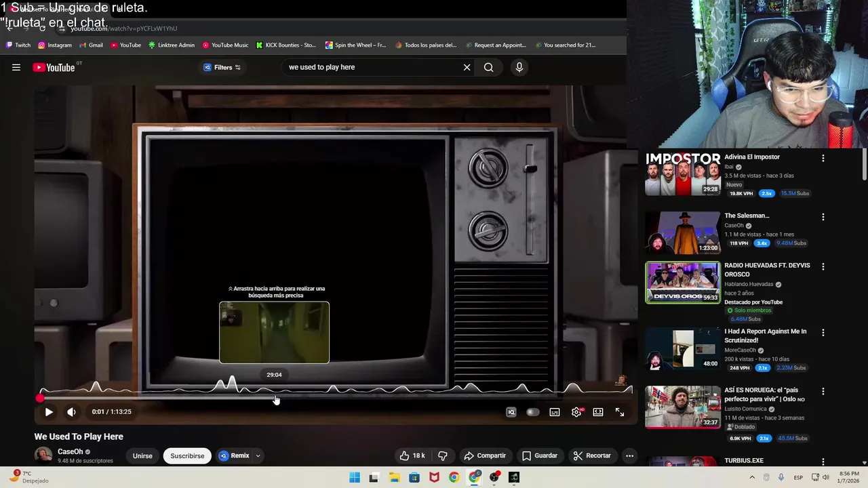Viewport: 868px width, 488px height.
Task: Click the Suscribirse button
Action: [187, 455]
